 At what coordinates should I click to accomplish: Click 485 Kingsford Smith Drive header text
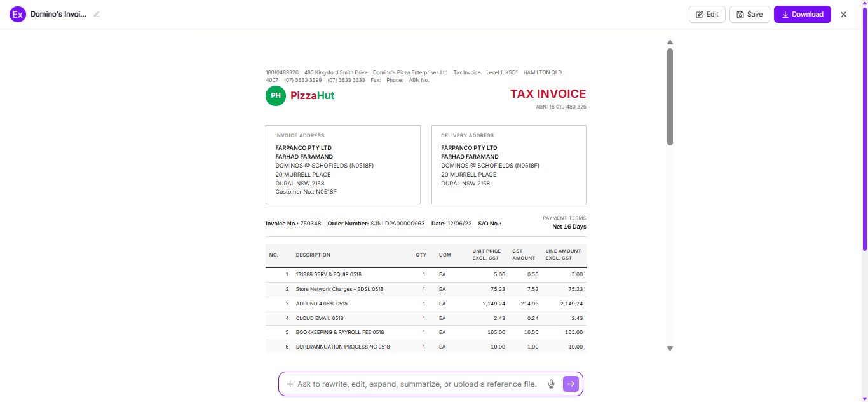coord(336,72)
